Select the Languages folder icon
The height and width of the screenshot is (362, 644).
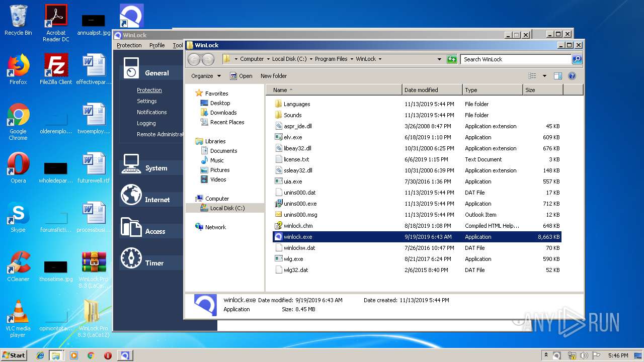click(279, 104)
